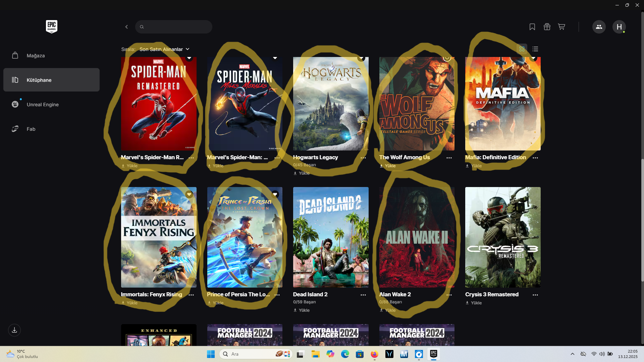Open options menu for Hogwarts Legacy
The height and width of the screenshot is (362, 644).
click(x=363, y=158)
